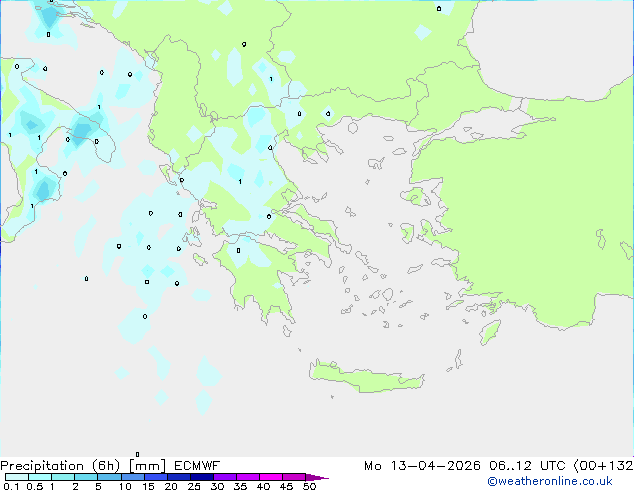Image resolution: width=634 pixels, height=490 pixels.
Task: Select the 2–5 mm legend color swatch
Action: point(86,477)
